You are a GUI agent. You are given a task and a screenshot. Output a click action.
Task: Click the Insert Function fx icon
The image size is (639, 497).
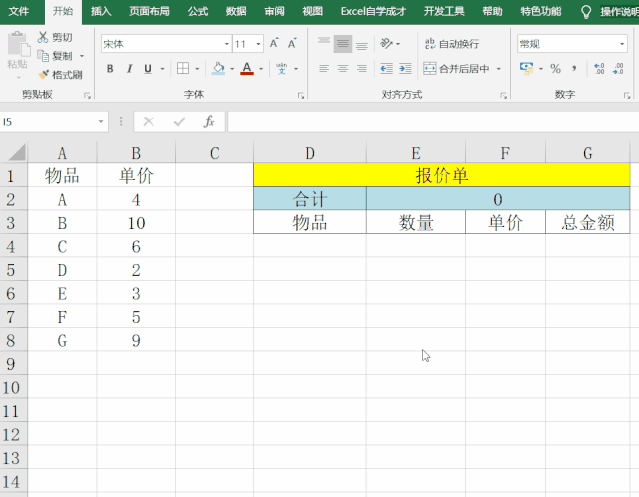[209, 121]
